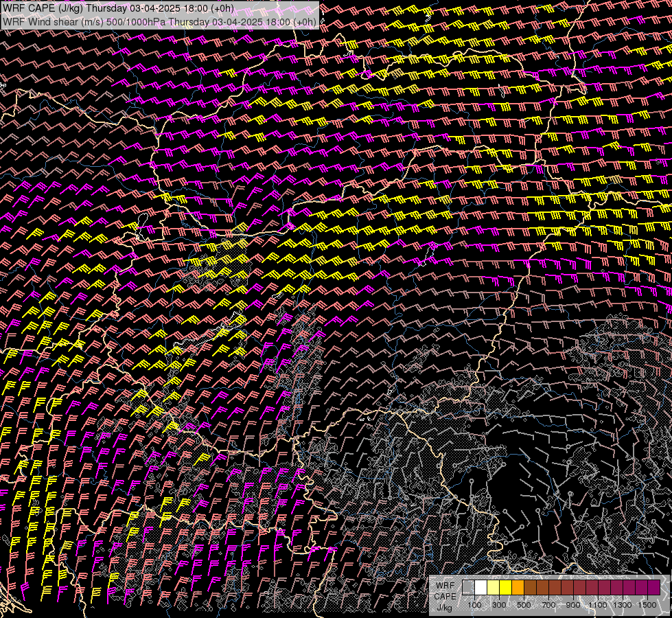This screenshot has width=672, height=618.
Task: Click the 1500 legend value
Action: point(647,605)
